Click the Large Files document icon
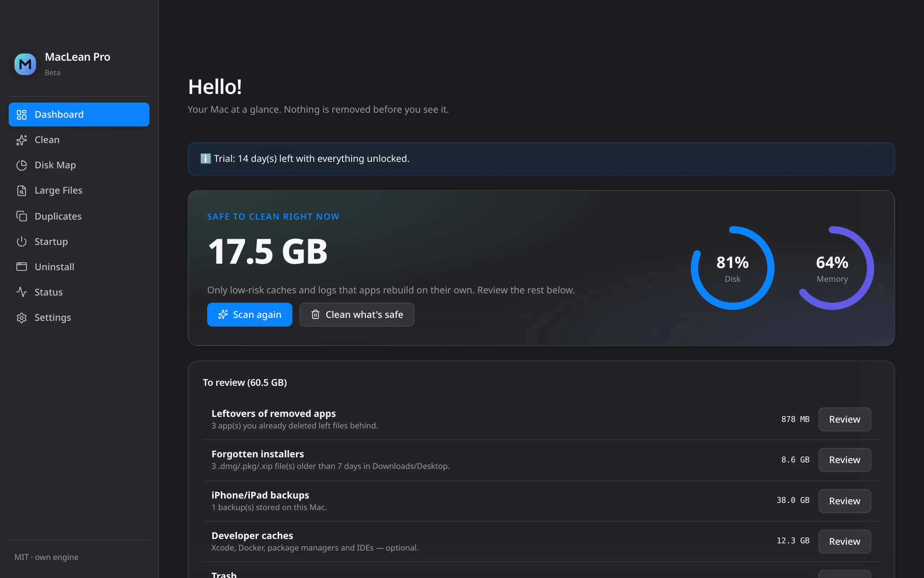 tap(22, 190)
